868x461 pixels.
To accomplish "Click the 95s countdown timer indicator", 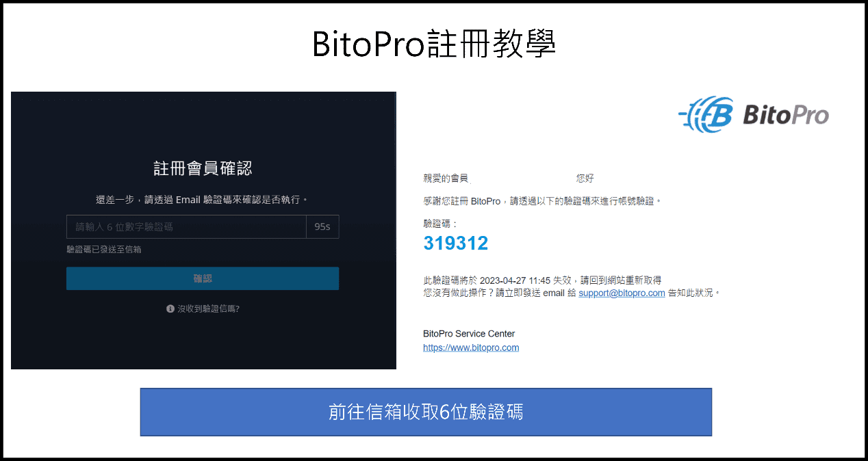I will (x=322, y=226).
